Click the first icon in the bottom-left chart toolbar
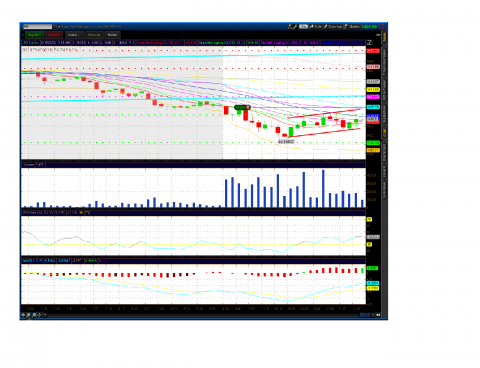Viewport: 480px width, 368px height. point(24,315)
